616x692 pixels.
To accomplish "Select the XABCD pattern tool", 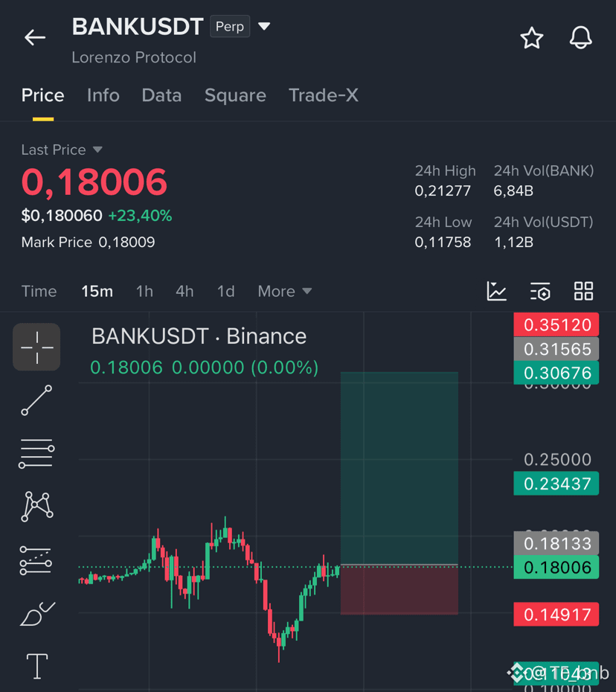I will [x=37, y=506].
